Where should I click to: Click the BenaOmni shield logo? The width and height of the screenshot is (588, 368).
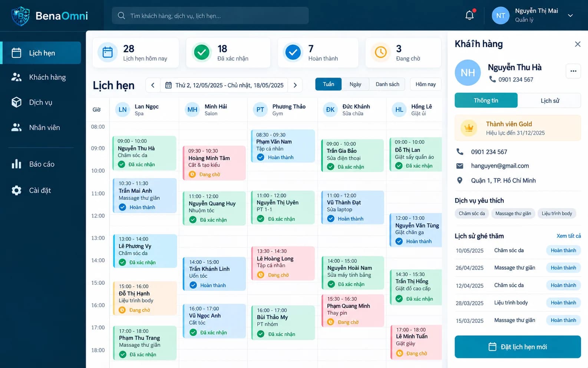click(21, 16)
